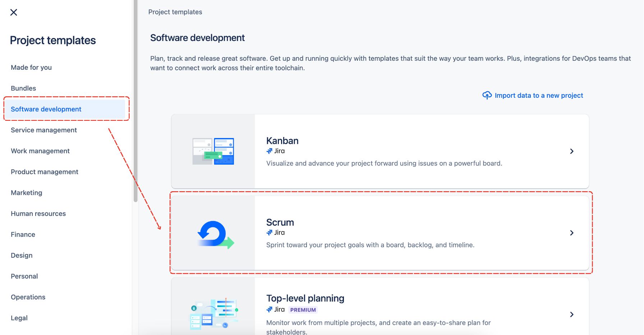Expand the Top-level planning template chevron
644x335 pixels.
[572, 314]
